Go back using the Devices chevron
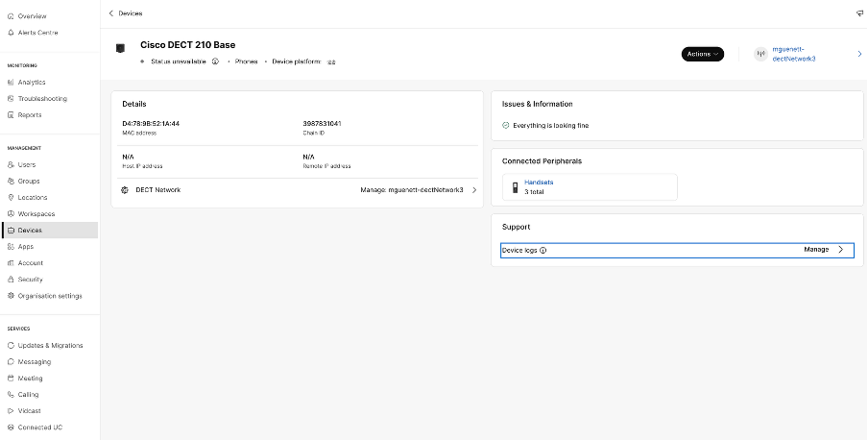Viewport: 868px width, 440px height. pos(110,13)
